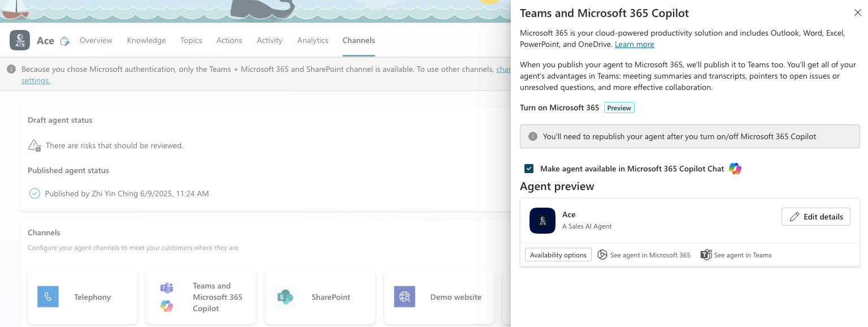This screenshot has height=327, width=868.
Task: Uncheck Make agent available in Copilot Chat
Action: [x=529, y=169]
